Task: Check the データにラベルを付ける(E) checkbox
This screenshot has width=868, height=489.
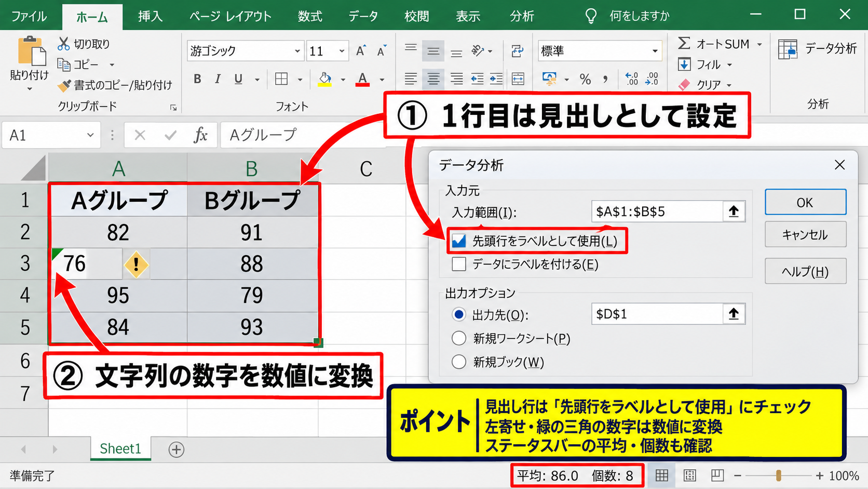Action: click(x=459, y=264)
